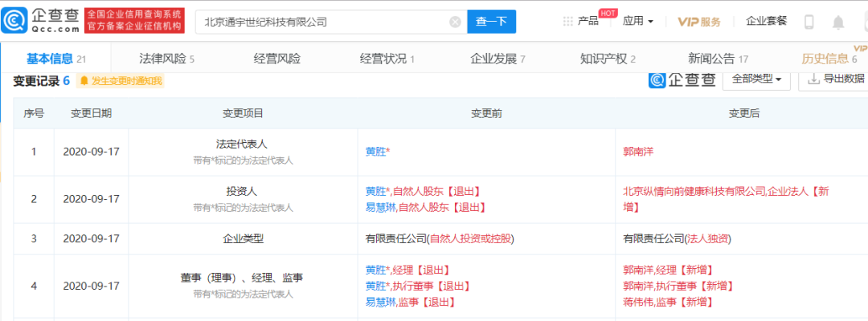
Task: Click the 查一下 search button
Action: coord(492,22)
